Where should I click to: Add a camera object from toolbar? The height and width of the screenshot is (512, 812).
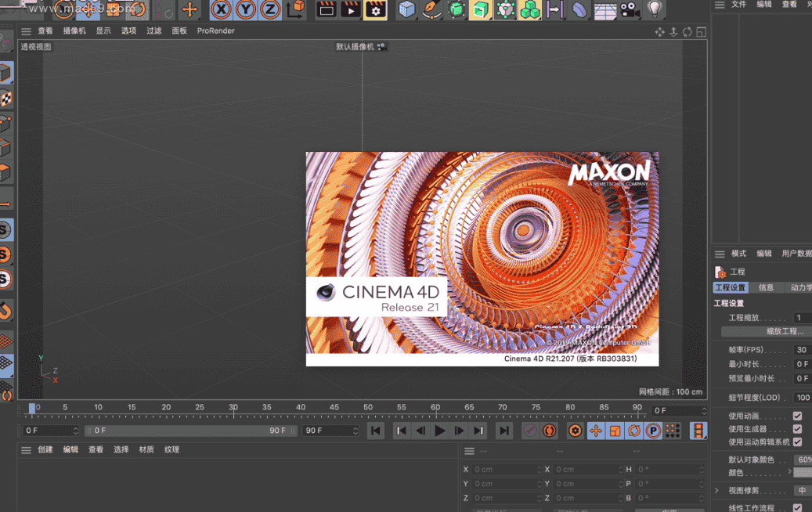coord(629,9)
